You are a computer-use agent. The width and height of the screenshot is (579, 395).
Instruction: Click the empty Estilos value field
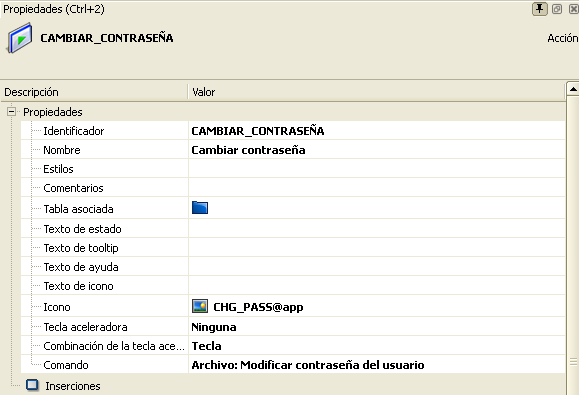point(377,169)
